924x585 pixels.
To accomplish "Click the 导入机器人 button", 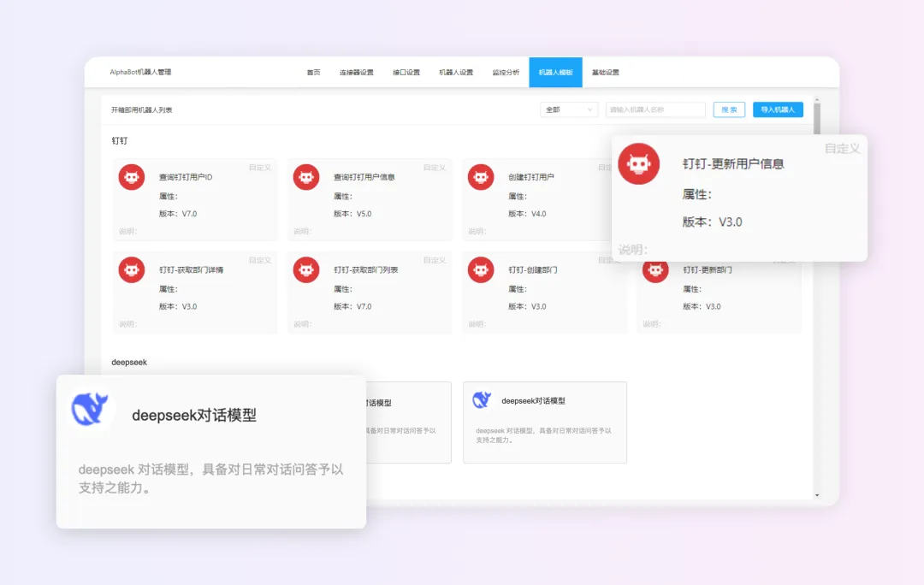I will pyautogui.click(x=778, y=109).
